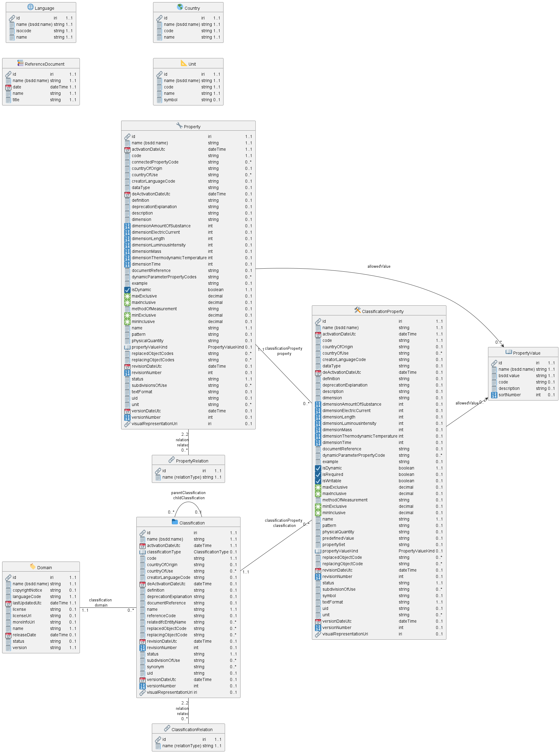
Task: Click 'name (relationType)' in ClassificationRelation
Action: click(182, 746)
